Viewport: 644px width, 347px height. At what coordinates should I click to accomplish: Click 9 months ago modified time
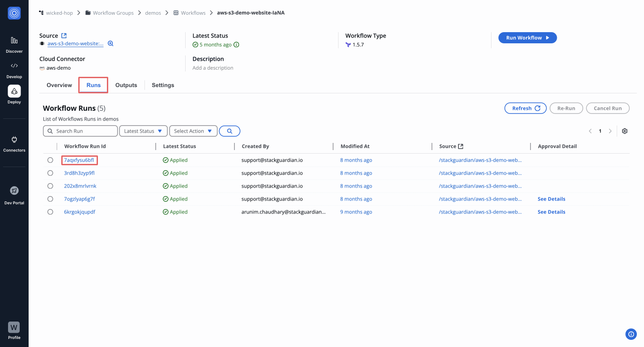356,212
